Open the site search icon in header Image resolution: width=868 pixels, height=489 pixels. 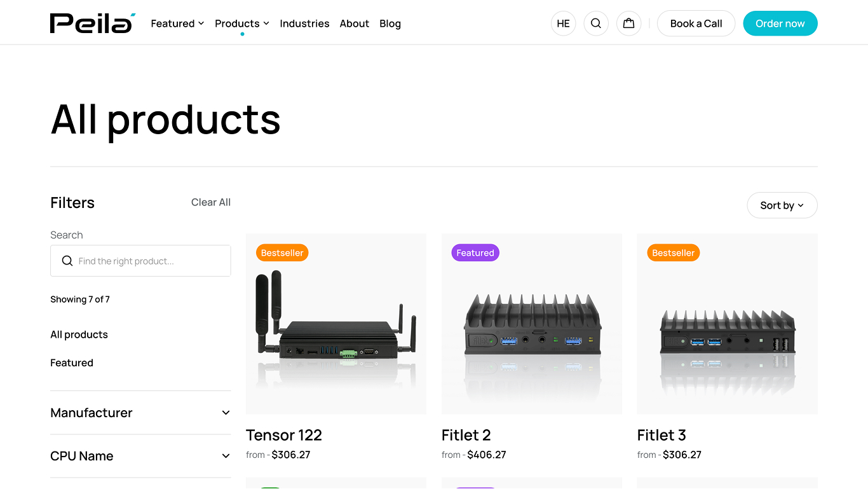click(x=596, y=24)
